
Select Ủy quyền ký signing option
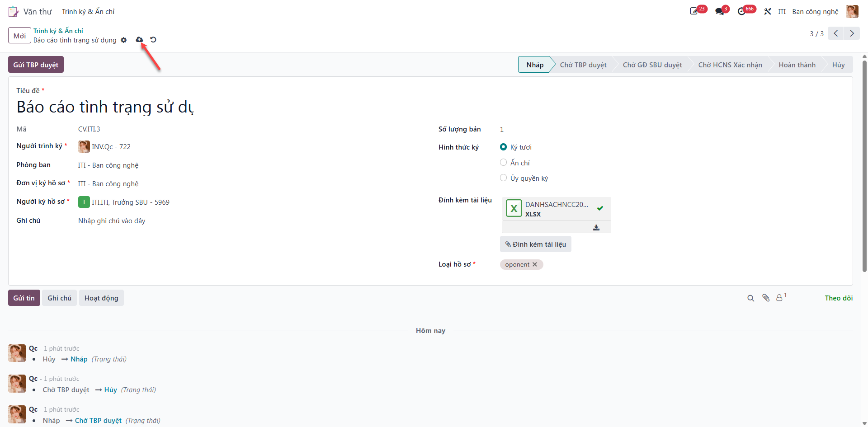click(503, 178)
